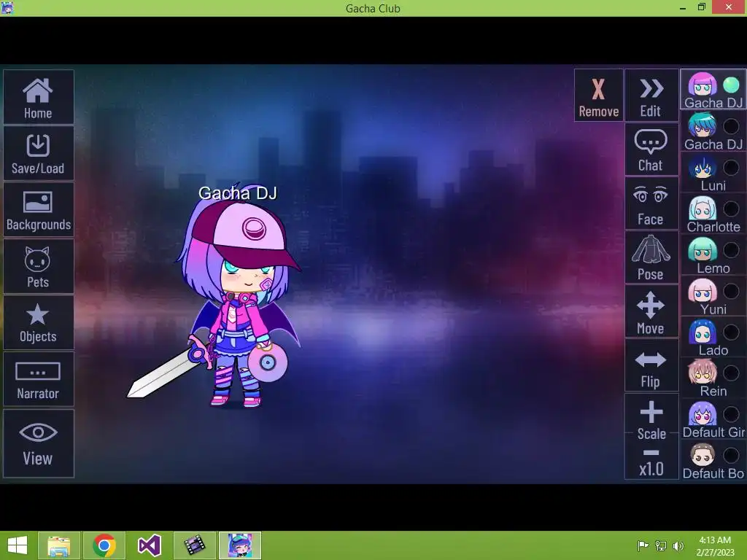Toggle off the green indicator for Gacha DJ
Viewport: 747px width, 560px height.
(x=731, y=85)
